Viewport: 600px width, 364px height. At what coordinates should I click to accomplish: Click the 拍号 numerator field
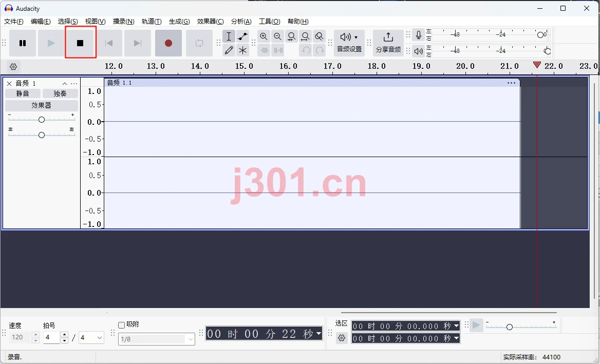pyautogui.click(x=52, y=337)
